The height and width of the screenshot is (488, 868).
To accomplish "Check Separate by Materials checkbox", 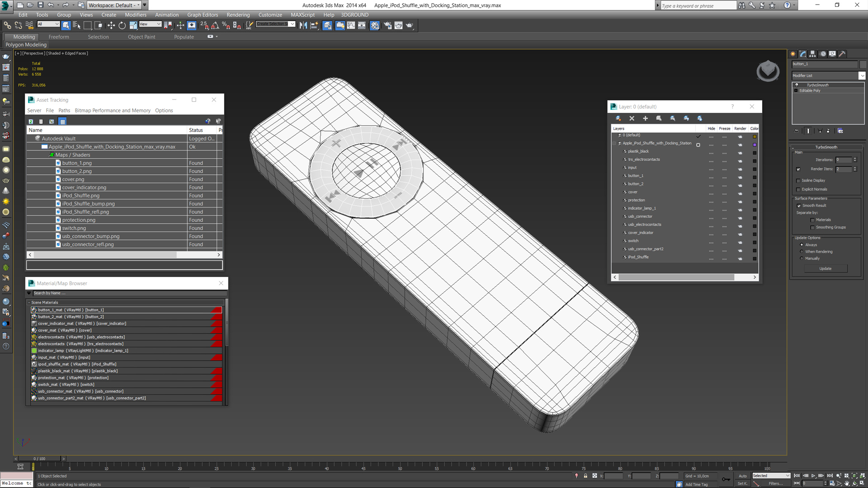I will [812, 220].
